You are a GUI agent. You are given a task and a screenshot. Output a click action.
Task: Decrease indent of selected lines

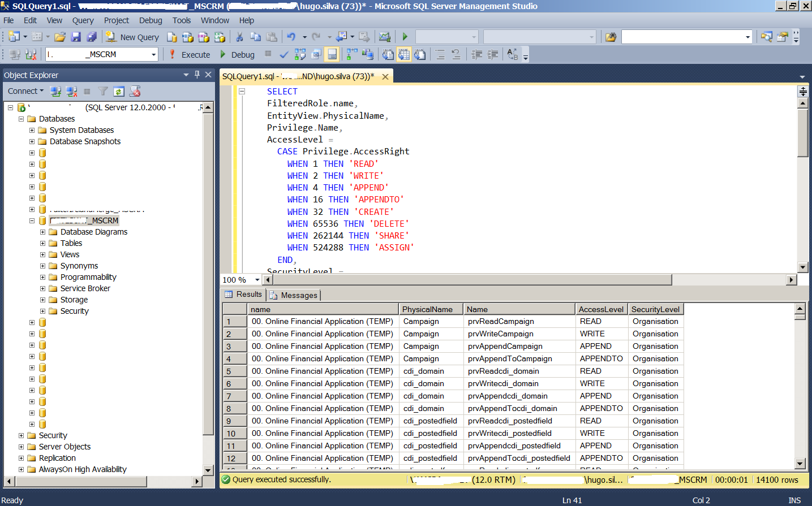tap(477, 54)
